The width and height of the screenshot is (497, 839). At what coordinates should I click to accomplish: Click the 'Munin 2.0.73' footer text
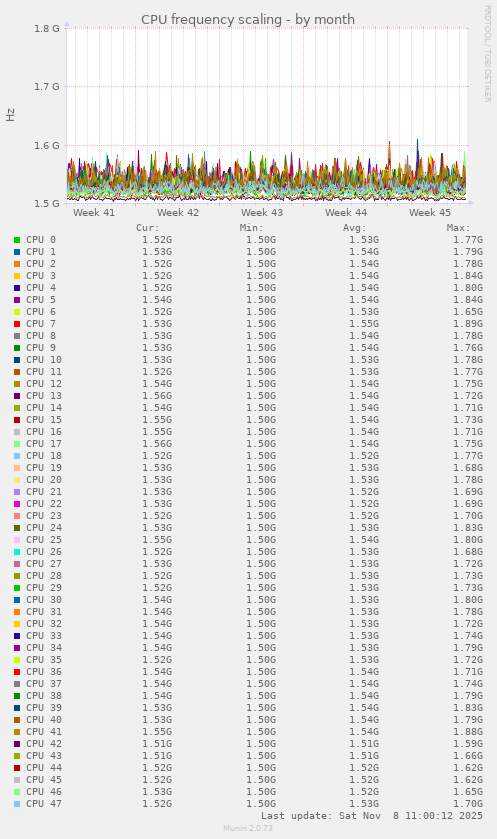click(248, 828)
